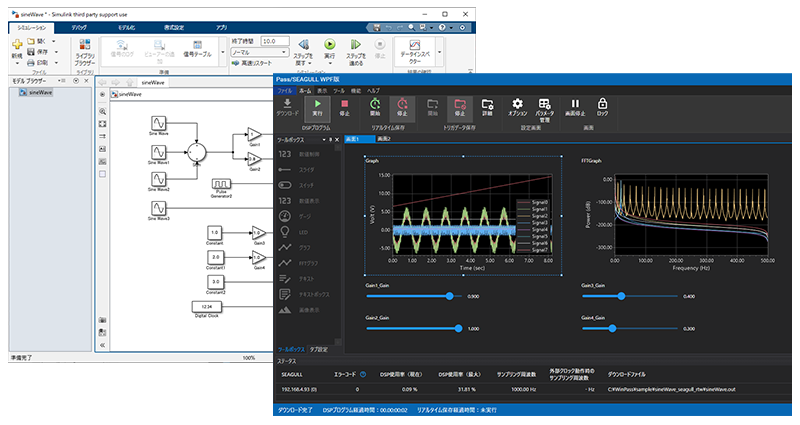Image resolution: width=800 pixels, height=425 pixels.
Task: Adjust Gain3_Gain slider handle
Action: 621,296
